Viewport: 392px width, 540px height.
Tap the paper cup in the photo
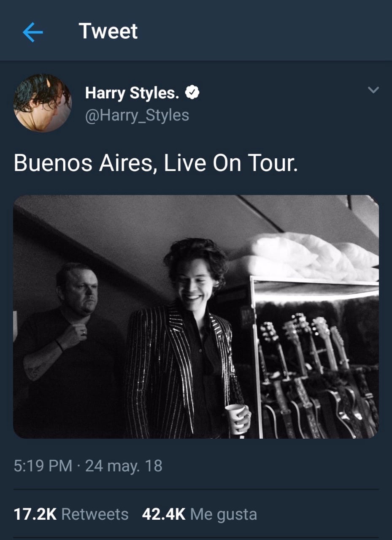[235, 419]
